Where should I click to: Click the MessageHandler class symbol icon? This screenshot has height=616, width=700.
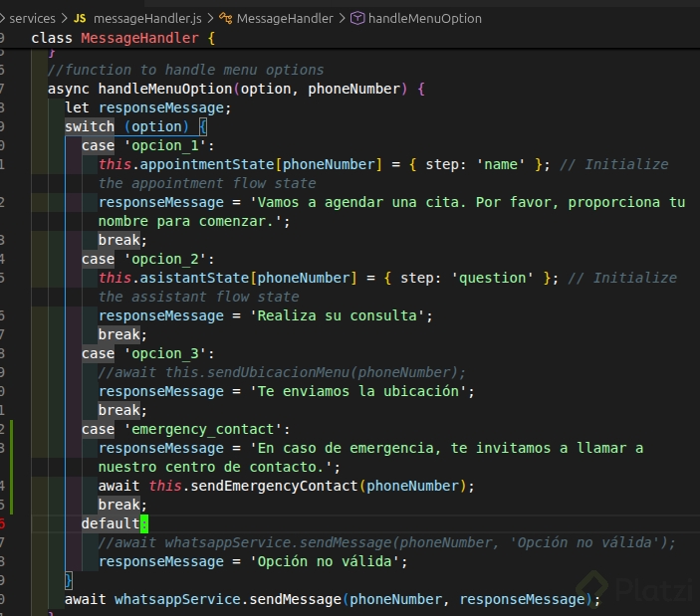tap(226, 18)
